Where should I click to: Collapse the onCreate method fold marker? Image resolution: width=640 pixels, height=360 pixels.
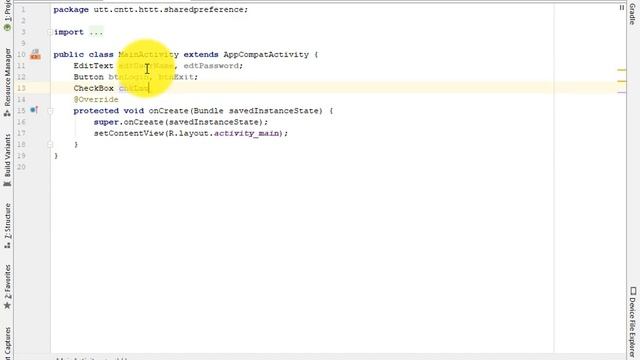pos(50,111)
